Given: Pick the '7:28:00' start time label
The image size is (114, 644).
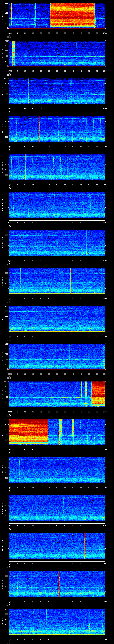Looking at the screenshot, I should [9, 488].
